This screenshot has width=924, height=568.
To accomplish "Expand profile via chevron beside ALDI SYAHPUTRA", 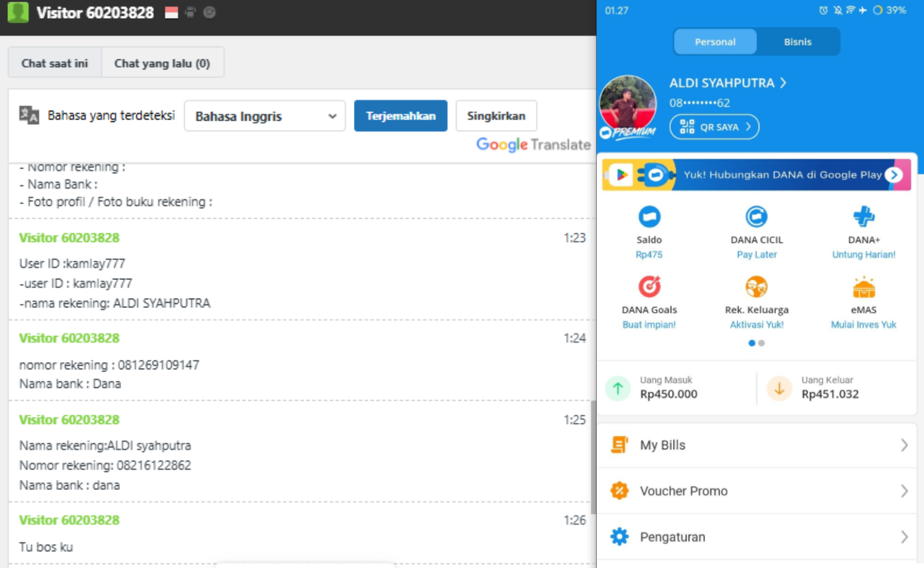I will click(783, 83).
